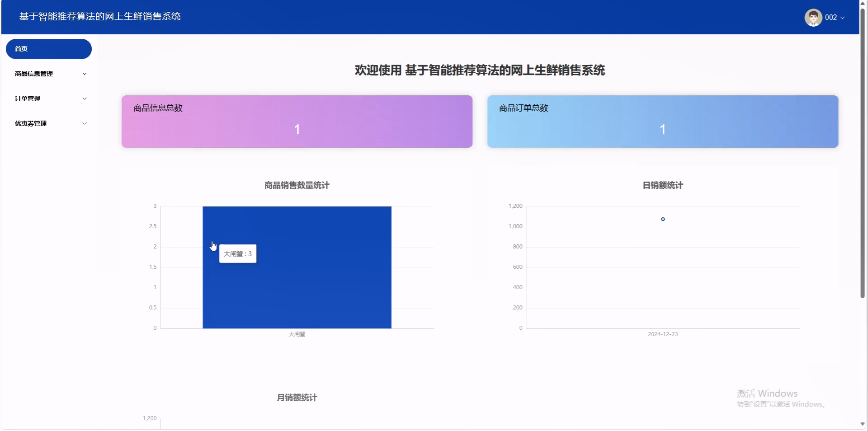
Task: Click the data point in 日销额统计 chart
Action: coord(663,219)
